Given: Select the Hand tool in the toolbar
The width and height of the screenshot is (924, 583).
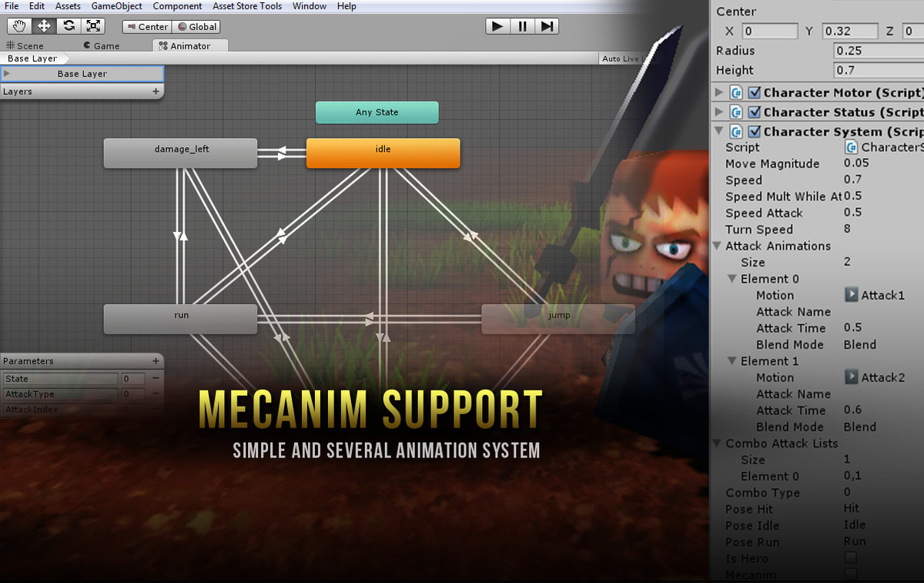Looking at the screenshot, I should pos(19,26).
